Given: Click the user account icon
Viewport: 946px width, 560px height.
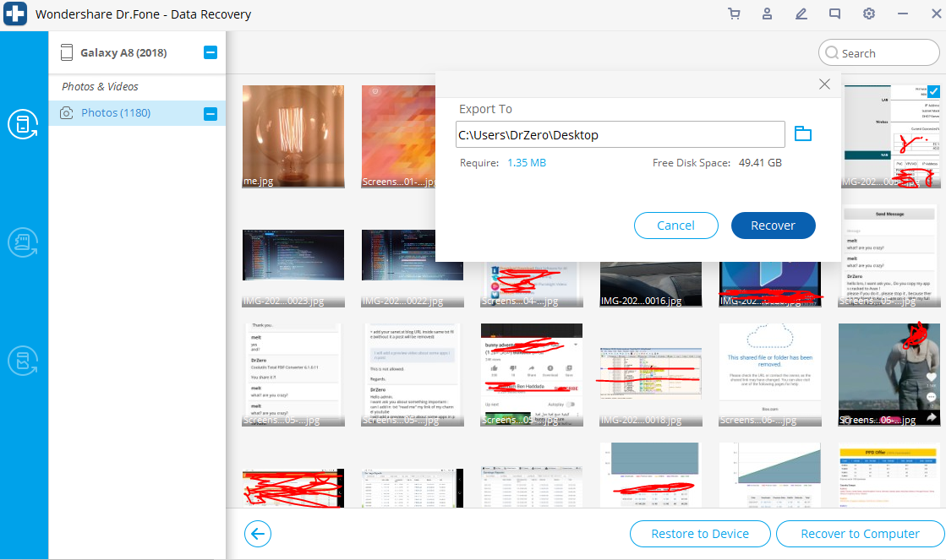Looking at the screenshot, I should pyautogui.click(x=767, y=14).
